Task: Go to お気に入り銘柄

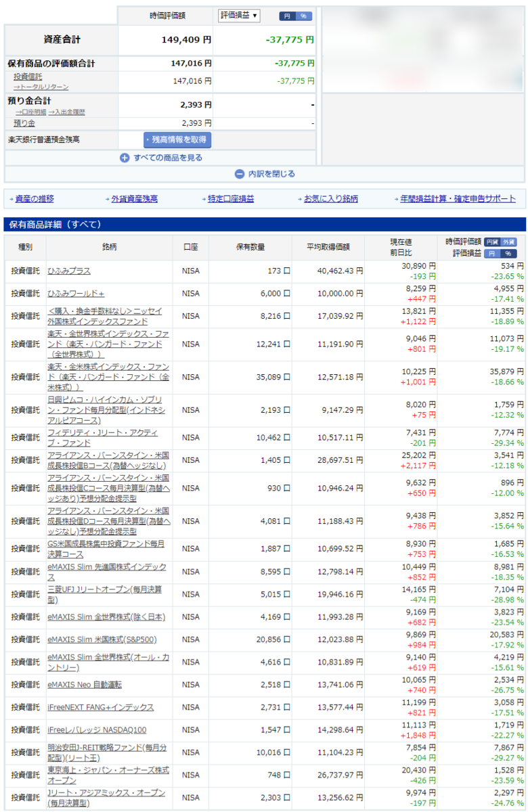Action: (x=331, y=199)
